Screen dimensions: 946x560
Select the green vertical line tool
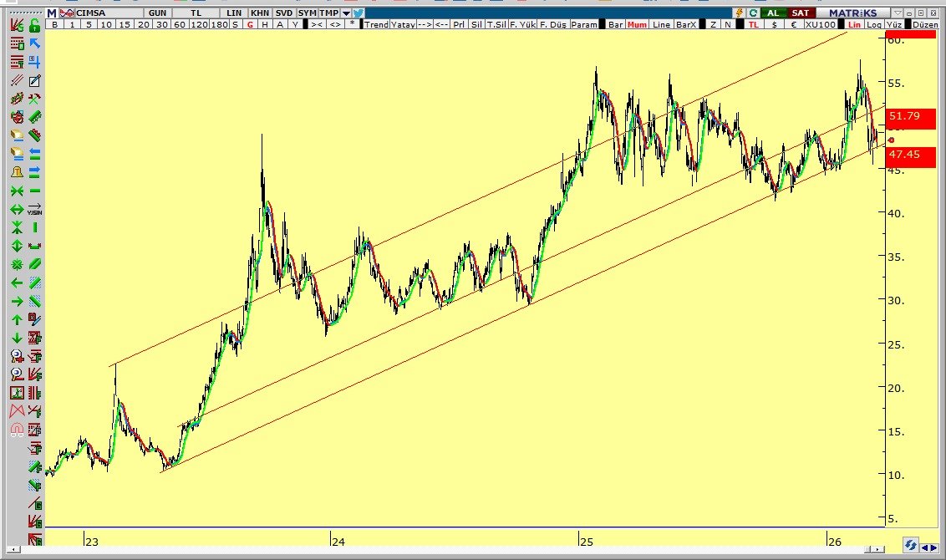[34, 227]
